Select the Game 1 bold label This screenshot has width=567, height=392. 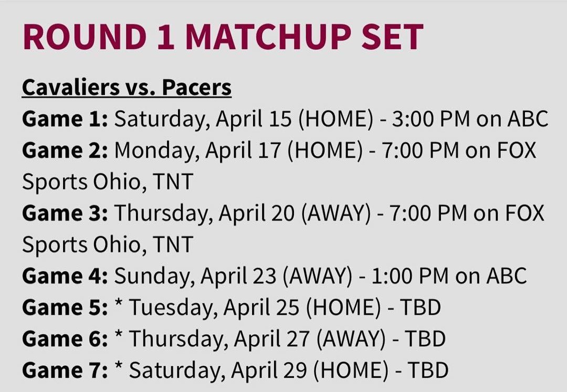tap(65, 119)
